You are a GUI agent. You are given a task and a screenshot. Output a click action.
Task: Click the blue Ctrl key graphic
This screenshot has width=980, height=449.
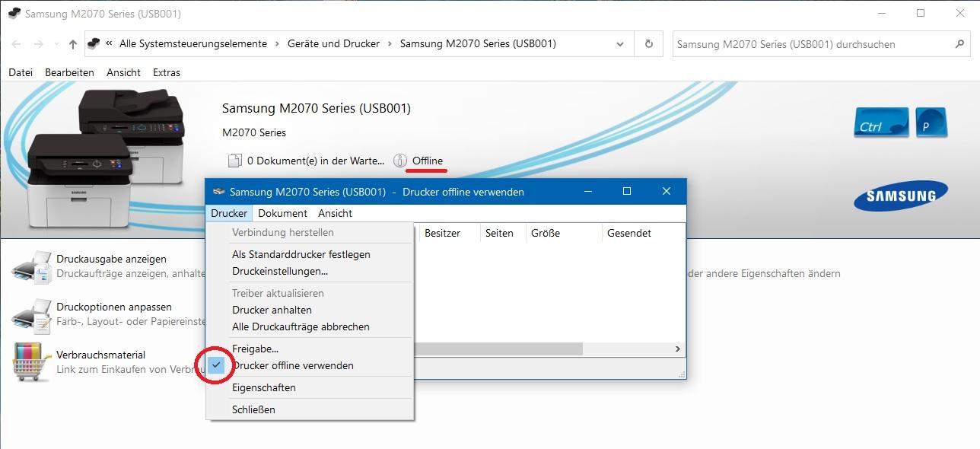tap(880, 122)
